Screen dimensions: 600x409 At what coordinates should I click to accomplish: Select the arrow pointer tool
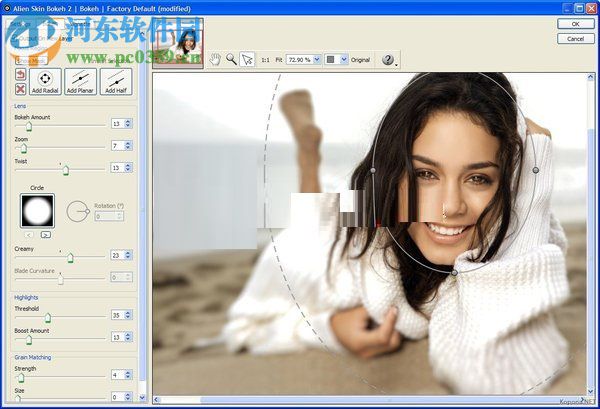[x=247, y=59]
